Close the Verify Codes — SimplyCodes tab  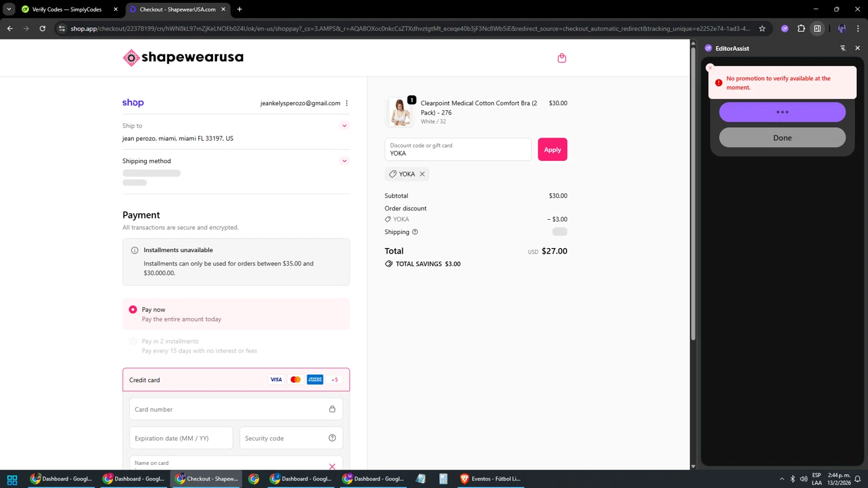pos(116,9)
